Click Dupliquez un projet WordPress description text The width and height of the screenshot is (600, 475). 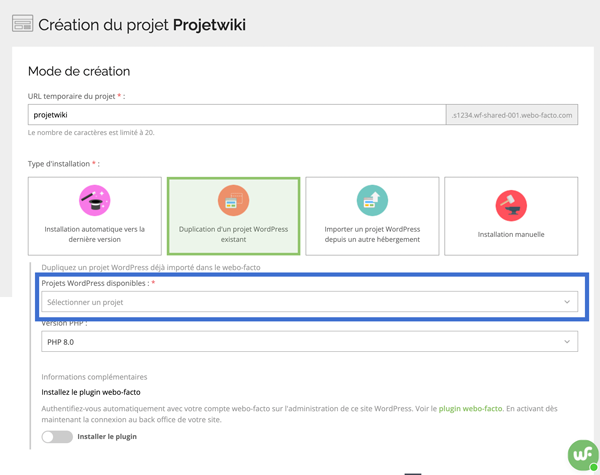[x=151, y=268]
